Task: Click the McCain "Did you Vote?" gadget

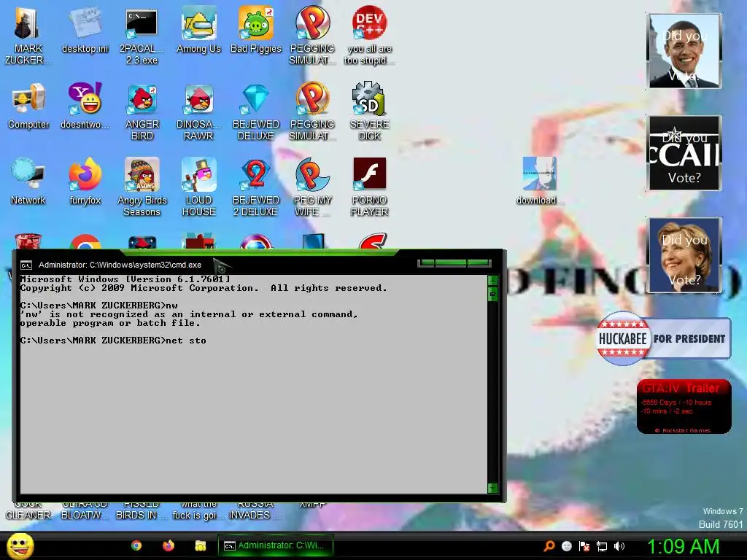Action: click(684, 153)
